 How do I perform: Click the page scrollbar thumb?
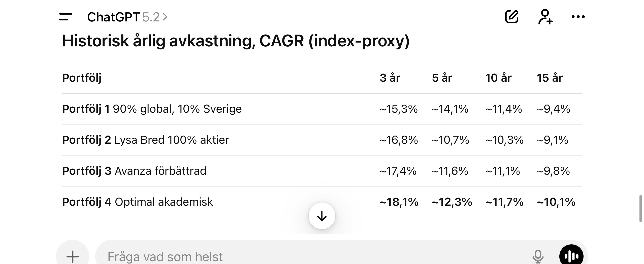click(x=640, y=208)
